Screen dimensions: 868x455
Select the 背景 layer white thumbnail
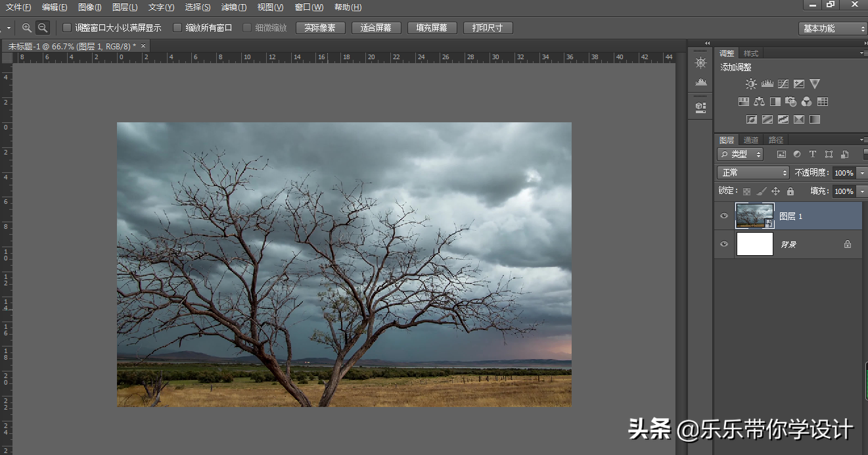pyautogui.click(x=755, y=244)
